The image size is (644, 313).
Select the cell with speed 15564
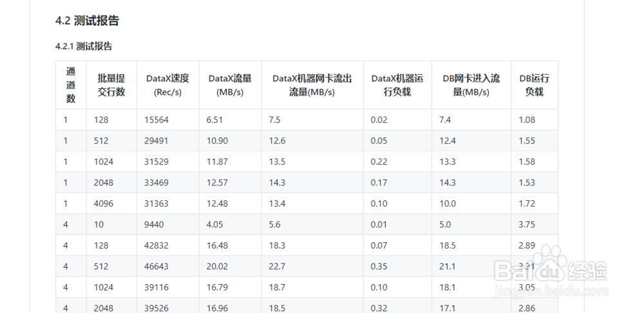click(158, 120)
